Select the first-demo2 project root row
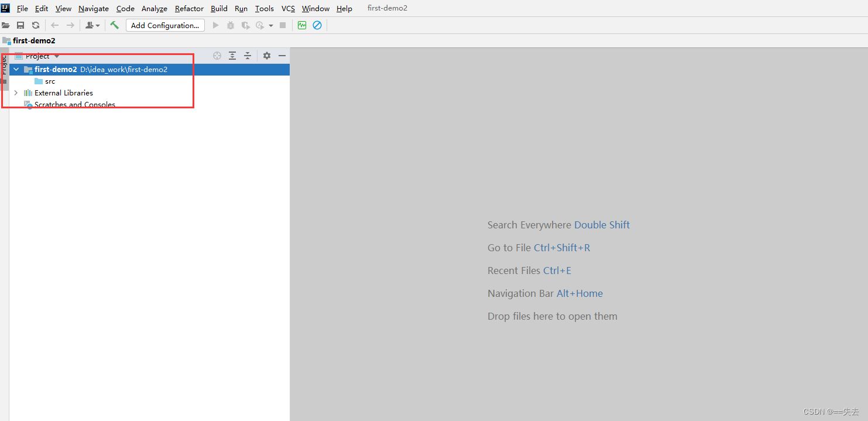The height and width of the screenshot is (421, 868). tap(149, 69)
